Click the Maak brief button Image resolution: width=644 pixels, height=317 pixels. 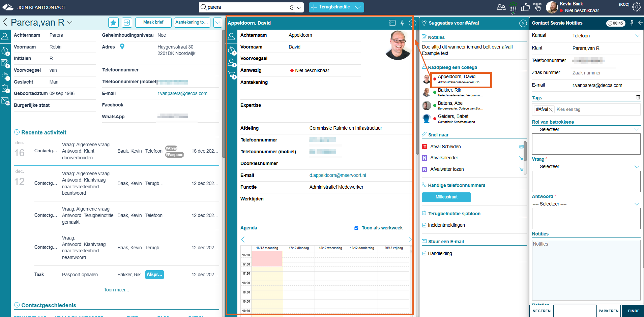coord(153,22)
